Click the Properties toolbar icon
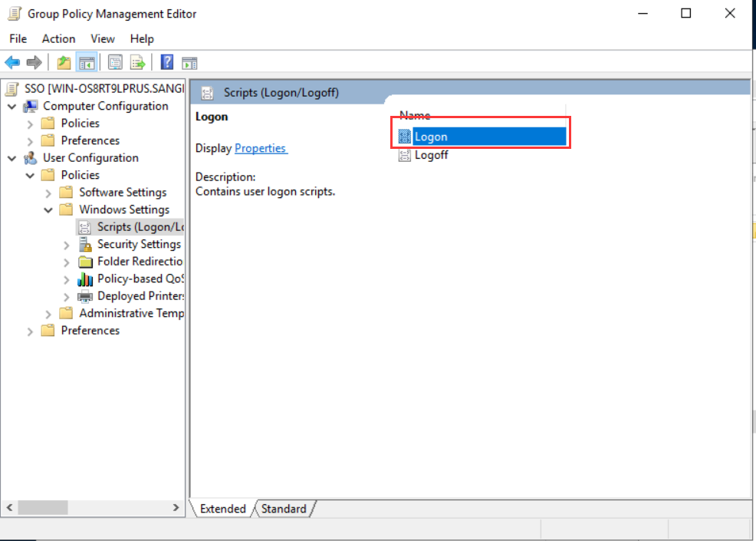 click(115, 63)
